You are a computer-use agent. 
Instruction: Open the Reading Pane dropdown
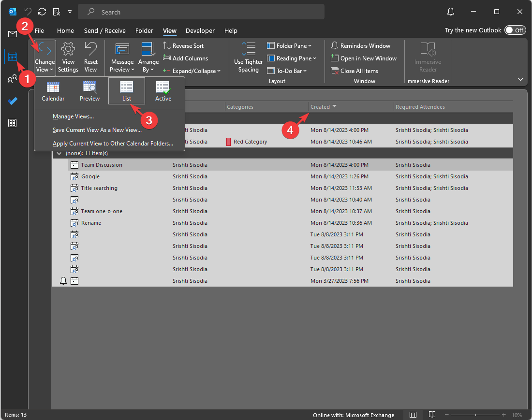coord(292,58)
